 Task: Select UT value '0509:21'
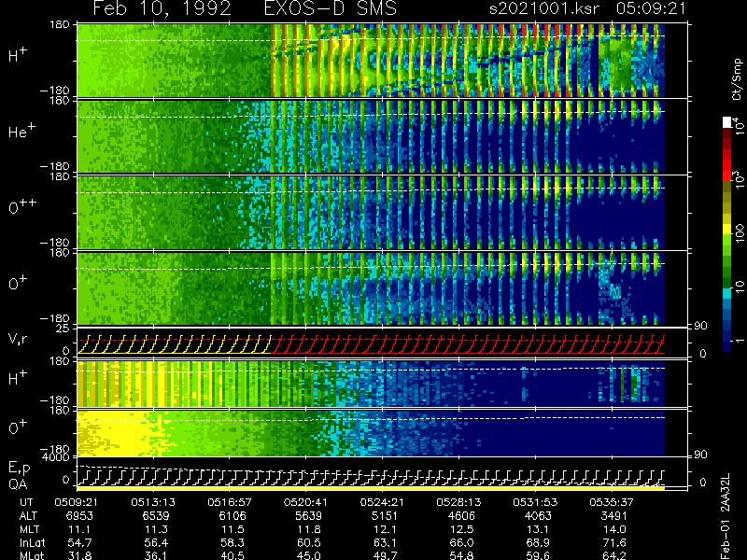[77, 502]
